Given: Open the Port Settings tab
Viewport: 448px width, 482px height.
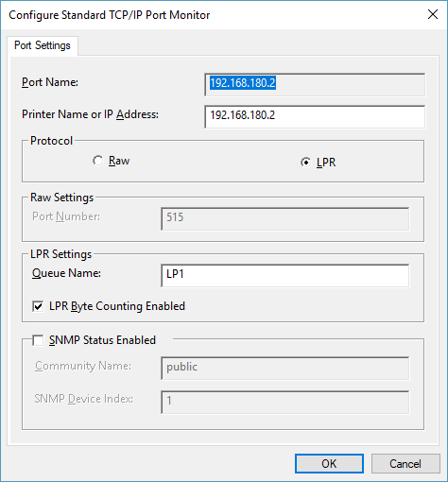Looking at the screenshot, I should 43,45.
